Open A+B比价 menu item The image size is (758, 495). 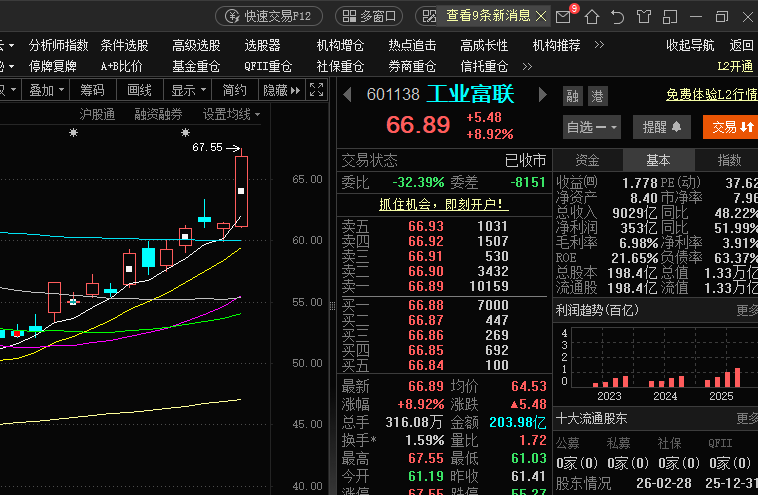(x=121, y=66)
